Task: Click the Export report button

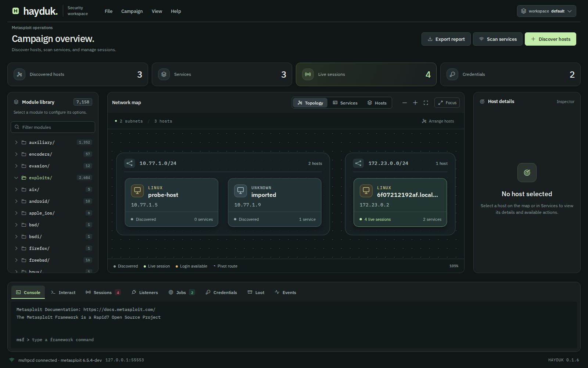Action: [x=446, y=39]
